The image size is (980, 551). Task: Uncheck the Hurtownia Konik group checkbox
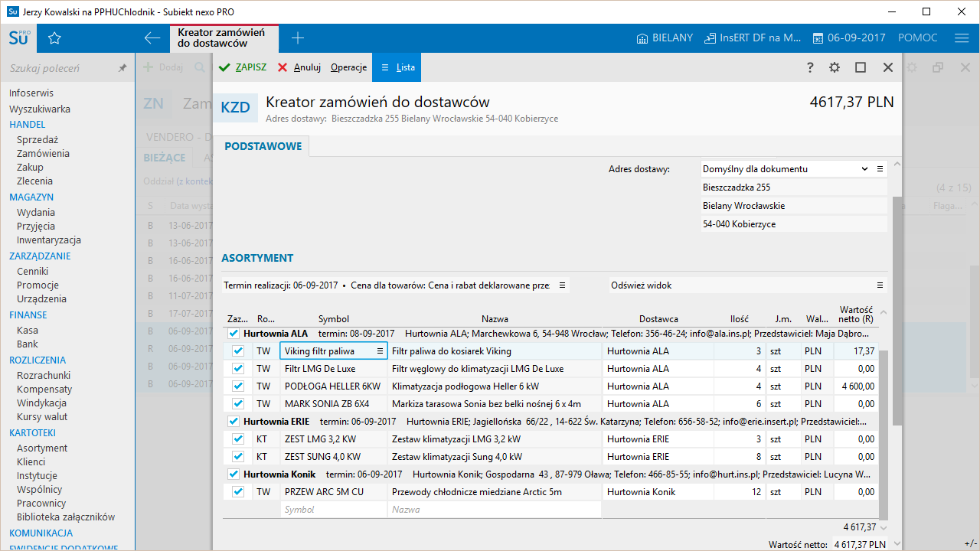234,474
